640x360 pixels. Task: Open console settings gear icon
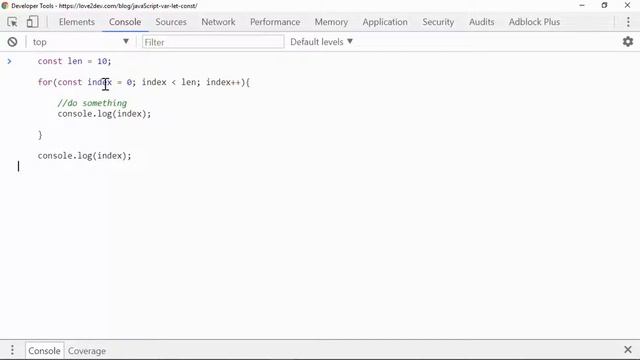pos(628,42)
